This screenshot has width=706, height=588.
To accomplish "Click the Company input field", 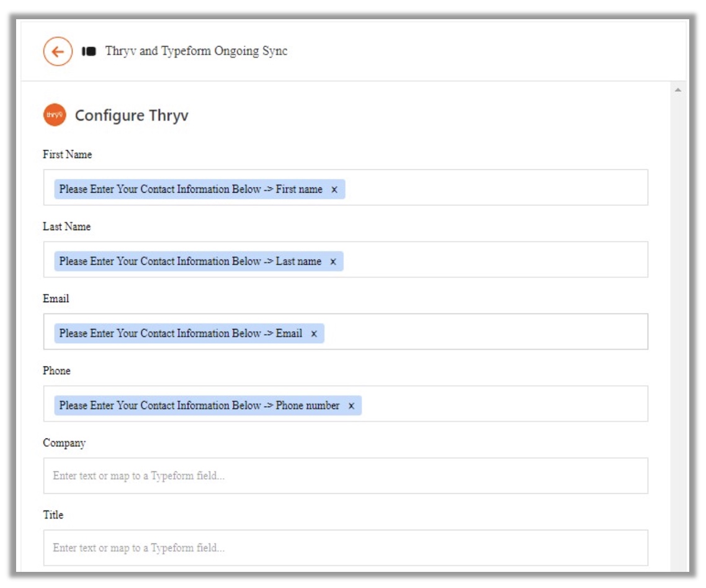I will pyautogui.click(x=346, y=476).
